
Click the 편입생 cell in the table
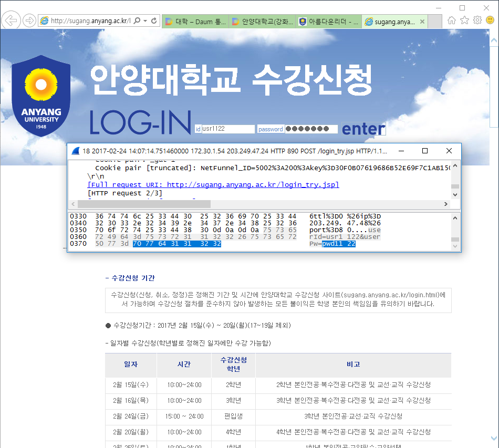[x=233, y=416]
